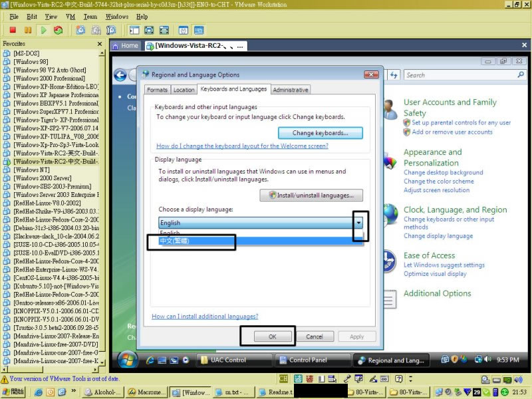Image resolution: width=532 pixels, height=399 pixels.
Task: Choose 中文(繁體) from the display language list
Action: [261, 241]
